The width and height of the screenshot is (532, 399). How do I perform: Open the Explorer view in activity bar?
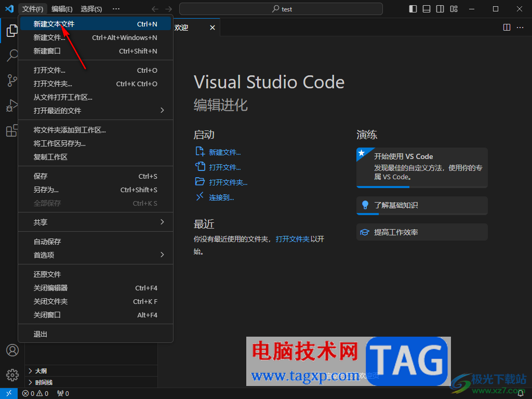[x=12, y=31]
